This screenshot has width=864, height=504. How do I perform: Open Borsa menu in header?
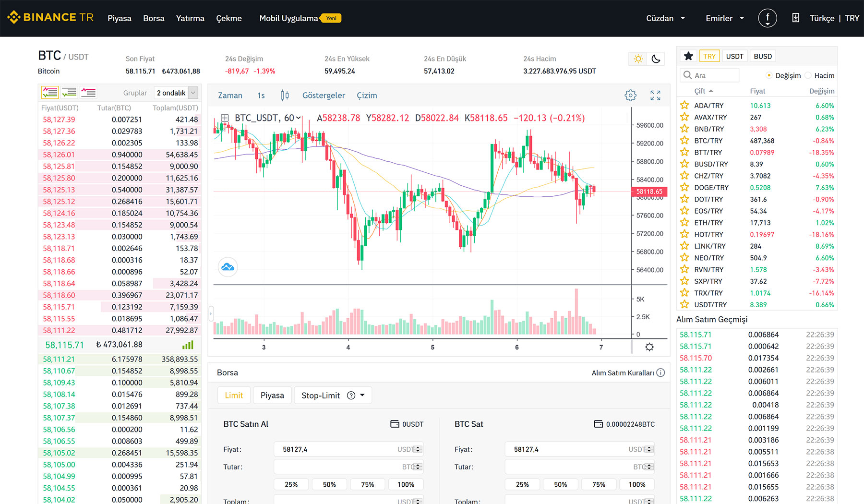click(154, 18)
